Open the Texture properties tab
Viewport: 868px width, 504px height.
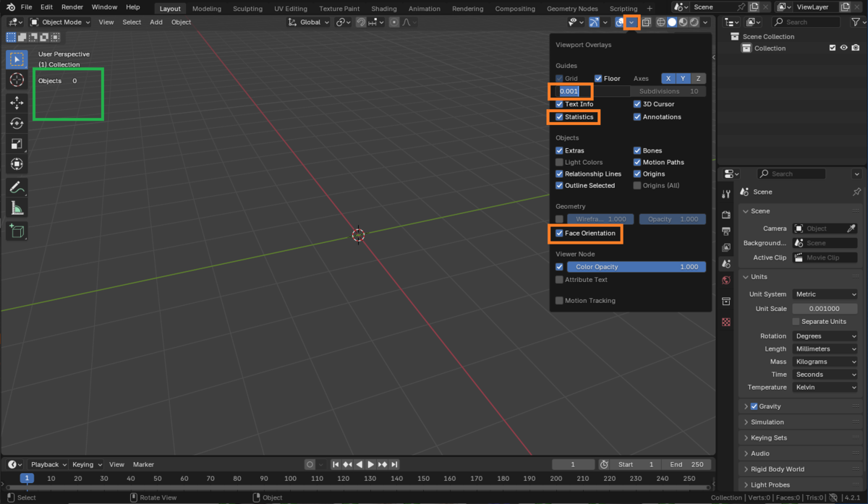(x=726, y=322)
